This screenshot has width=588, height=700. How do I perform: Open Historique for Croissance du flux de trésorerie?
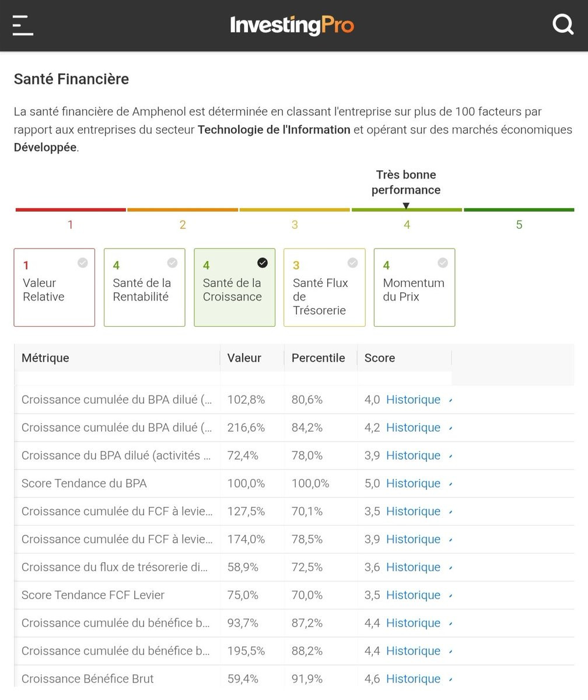pyautogui.click(x=413, y=567)
